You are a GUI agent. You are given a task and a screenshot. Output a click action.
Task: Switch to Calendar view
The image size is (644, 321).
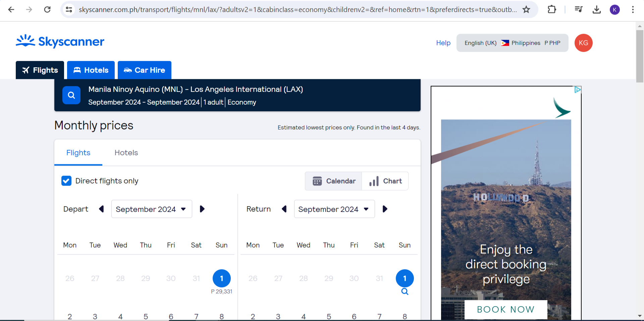pos(334,181)
